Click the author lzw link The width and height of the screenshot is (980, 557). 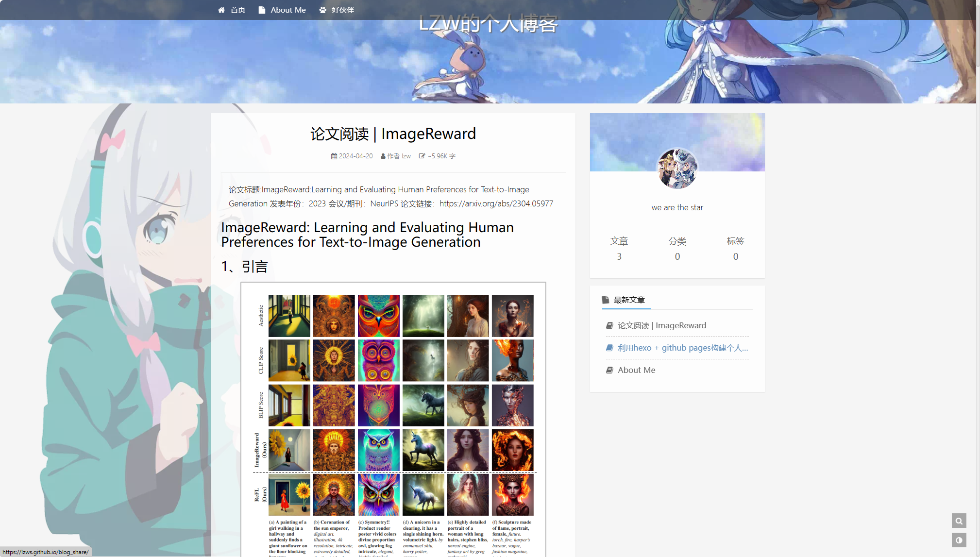pos(406,156)
